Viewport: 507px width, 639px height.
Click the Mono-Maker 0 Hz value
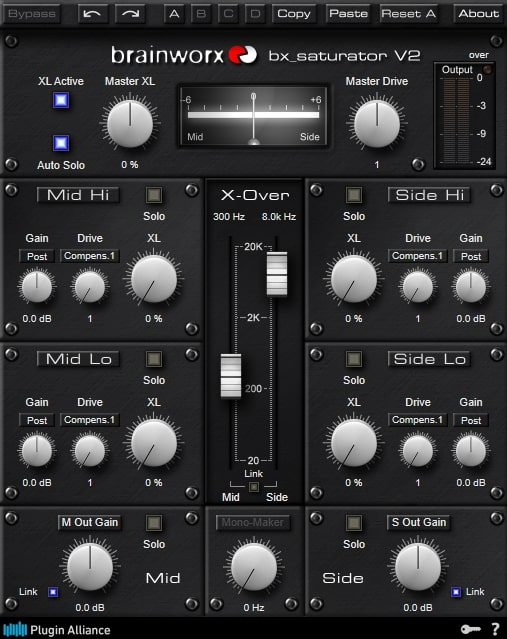click(254, 608)
